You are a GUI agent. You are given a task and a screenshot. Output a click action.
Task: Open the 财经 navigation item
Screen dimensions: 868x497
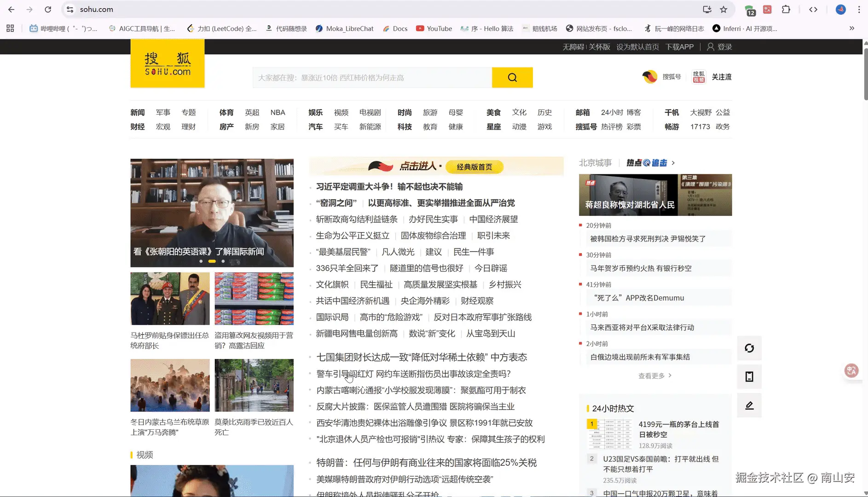[138, 127]
